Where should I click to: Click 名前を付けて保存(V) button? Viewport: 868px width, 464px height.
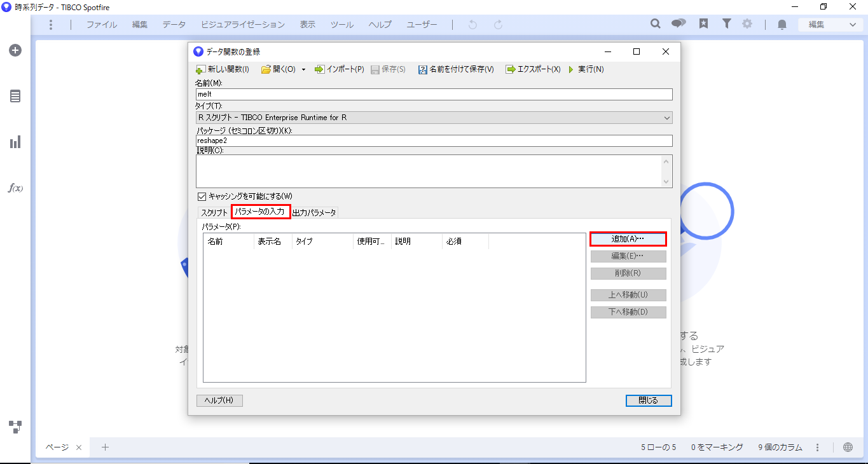point(456,69)
